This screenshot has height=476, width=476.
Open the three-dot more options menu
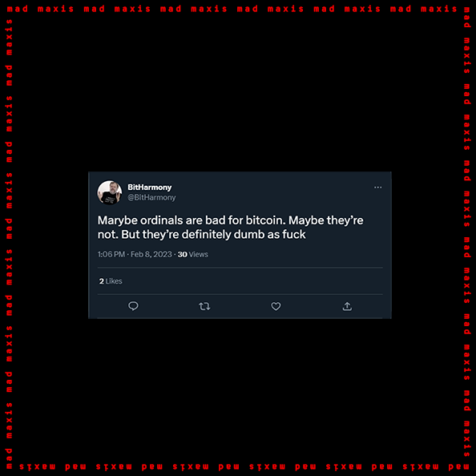[x=377, y=188]
